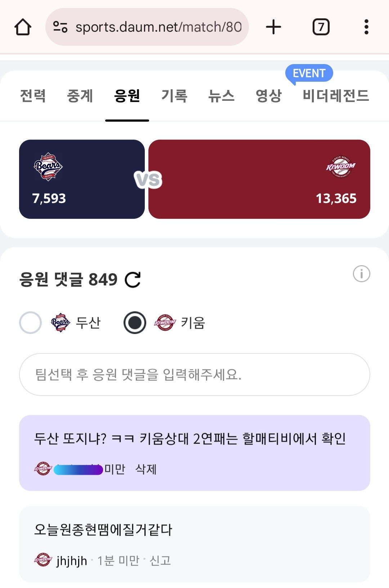Select the 키움 radio button

[x=135, y=322]
